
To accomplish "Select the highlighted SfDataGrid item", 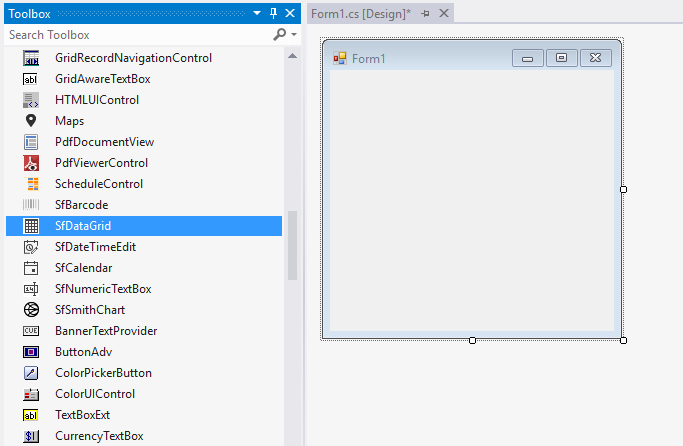I will (144, 226).
